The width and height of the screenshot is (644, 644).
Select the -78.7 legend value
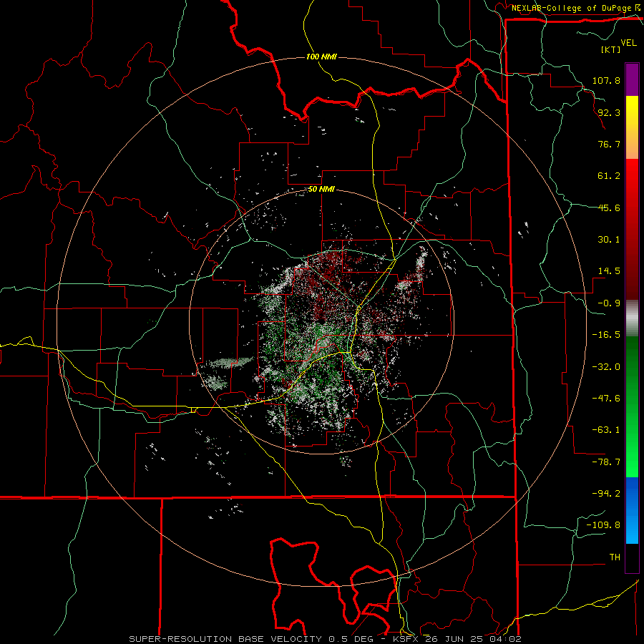(x=606, y=462)
